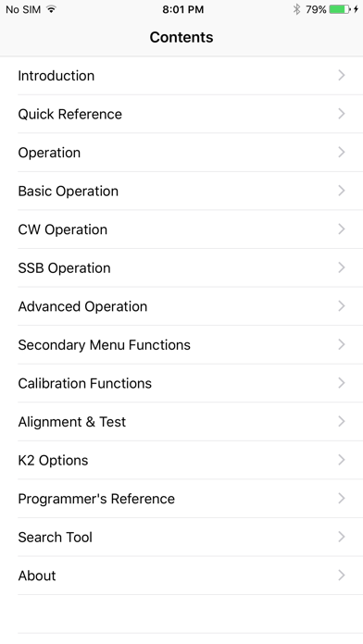The image size is (363, 644).
Task: Tap the arrow icon on Search Tool row
Action: (x=341, y=537)
